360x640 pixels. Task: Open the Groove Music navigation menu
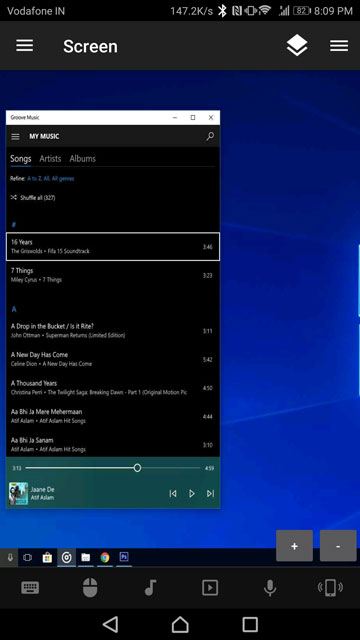[15, 136]
